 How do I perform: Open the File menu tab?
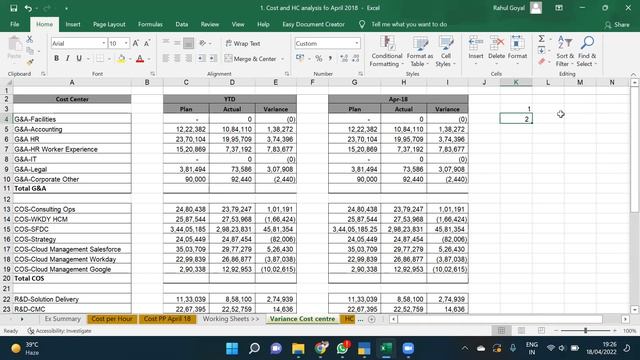click(x=15, y=24)
